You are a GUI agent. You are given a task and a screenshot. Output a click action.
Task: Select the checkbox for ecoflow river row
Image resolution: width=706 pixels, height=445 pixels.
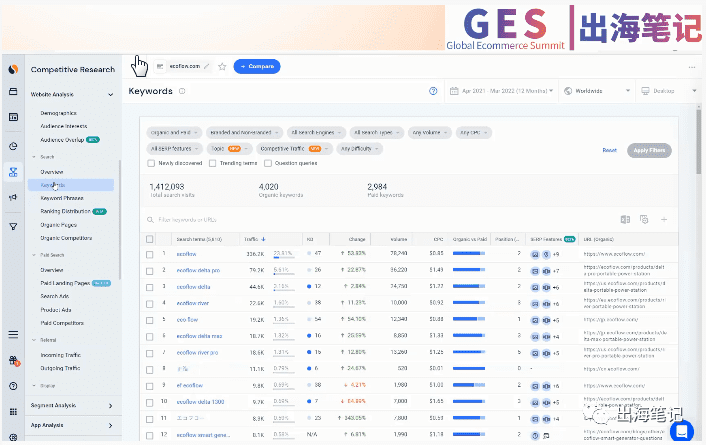(149, 304)
